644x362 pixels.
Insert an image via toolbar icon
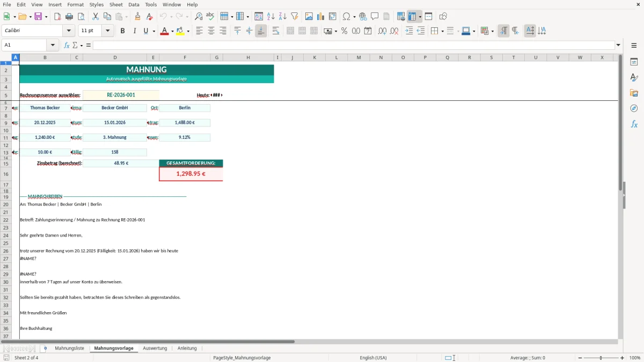(x=309, y=17)
